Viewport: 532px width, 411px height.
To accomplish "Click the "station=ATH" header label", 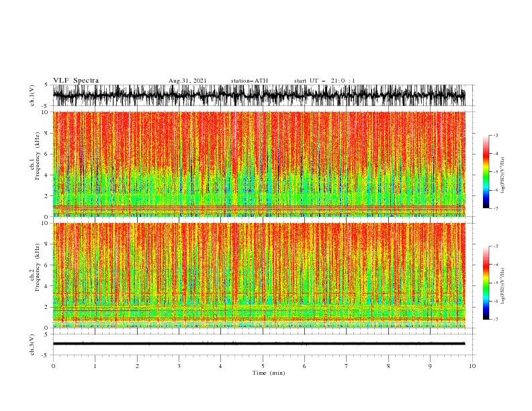I will click(x=249, y=81).
